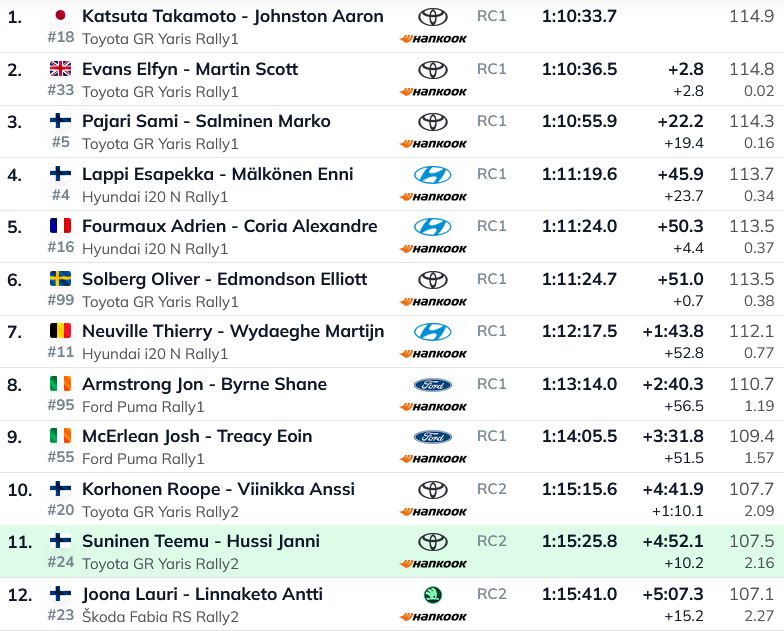Image resolution: width=784 pixels, height=631 pixels.
Task: Click the Ford logo in Armstrong Jon row
Action: 432,384
